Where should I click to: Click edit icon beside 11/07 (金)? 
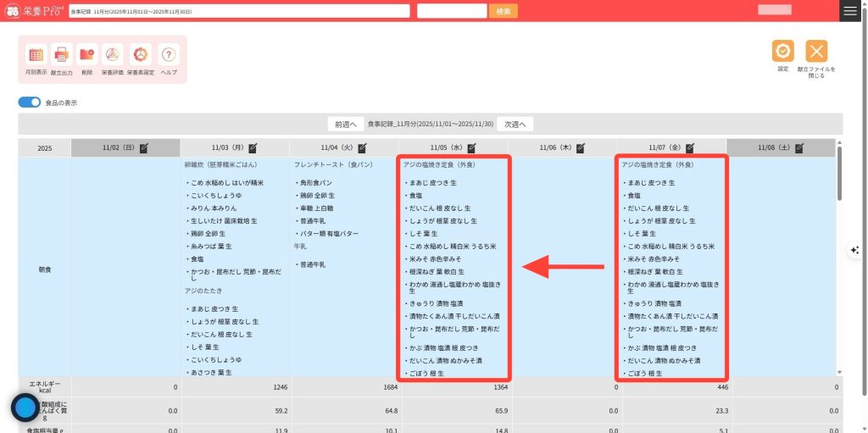(689, 147)
